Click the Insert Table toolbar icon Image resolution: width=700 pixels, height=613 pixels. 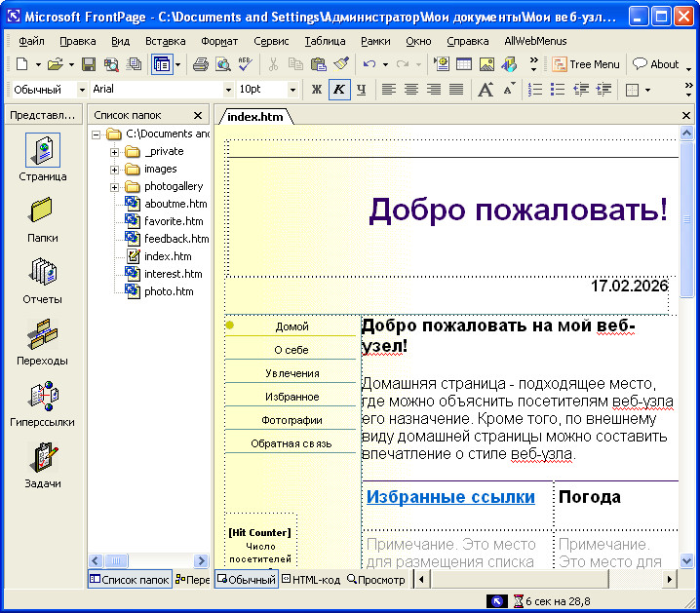click(464, 64)
